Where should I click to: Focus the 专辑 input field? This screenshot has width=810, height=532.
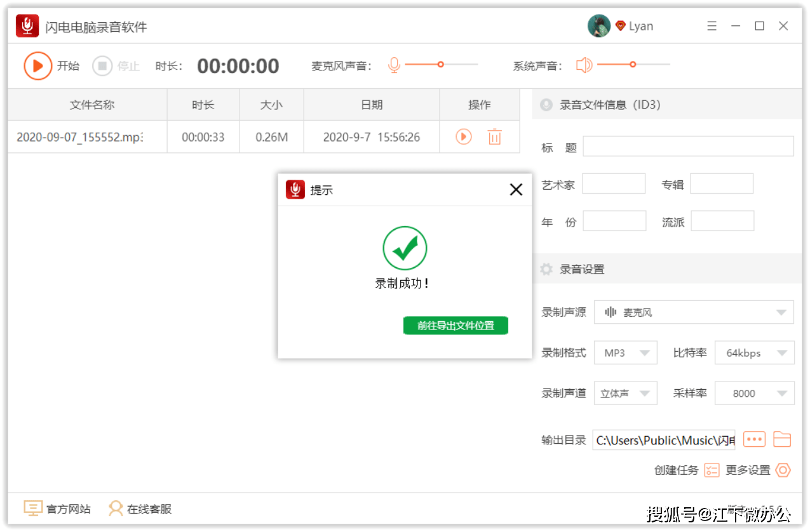click(722, 183)
